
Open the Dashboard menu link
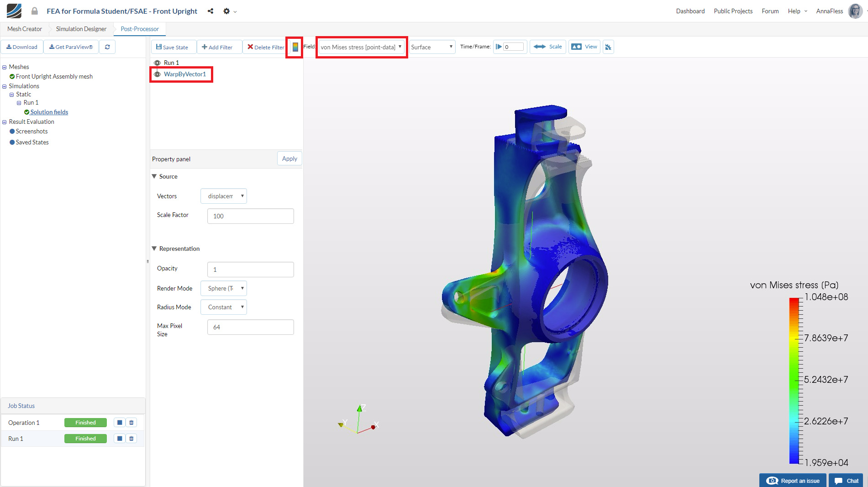(x=690, y=11)
